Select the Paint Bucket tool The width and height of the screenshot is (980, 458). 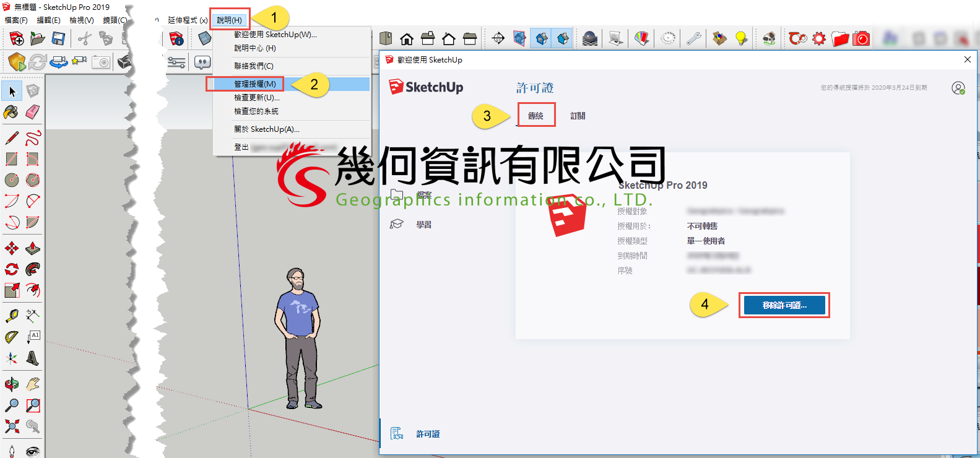(x=12, y=112)
